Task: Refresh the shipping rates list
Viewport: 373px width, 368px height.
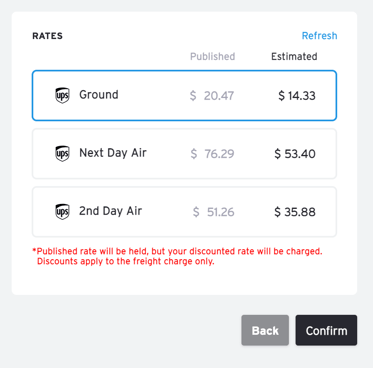Action: (x=319, y=36)
